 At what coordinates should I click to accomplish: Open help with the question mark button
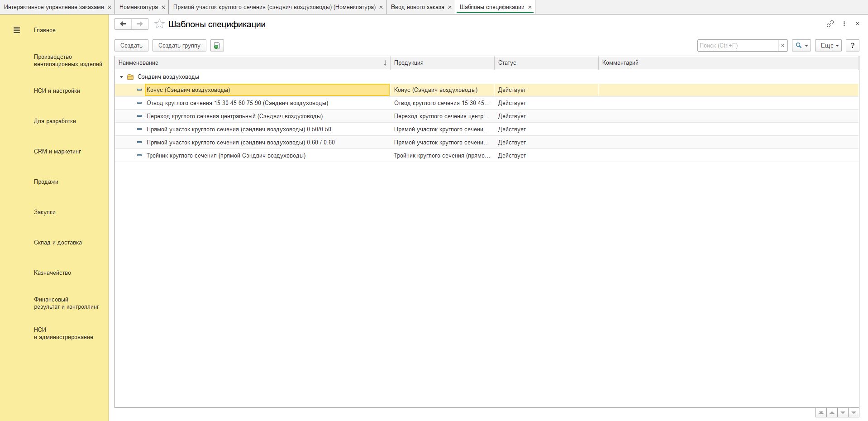coord(853,46)
